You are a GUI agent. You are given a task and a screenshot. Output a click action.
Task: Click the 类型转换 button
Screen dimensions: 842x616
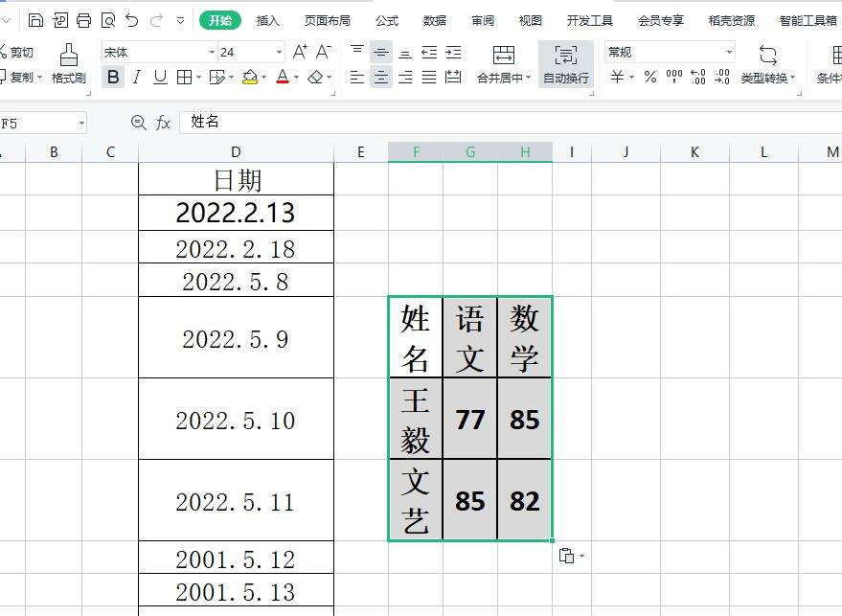click(x=768, y=64)
